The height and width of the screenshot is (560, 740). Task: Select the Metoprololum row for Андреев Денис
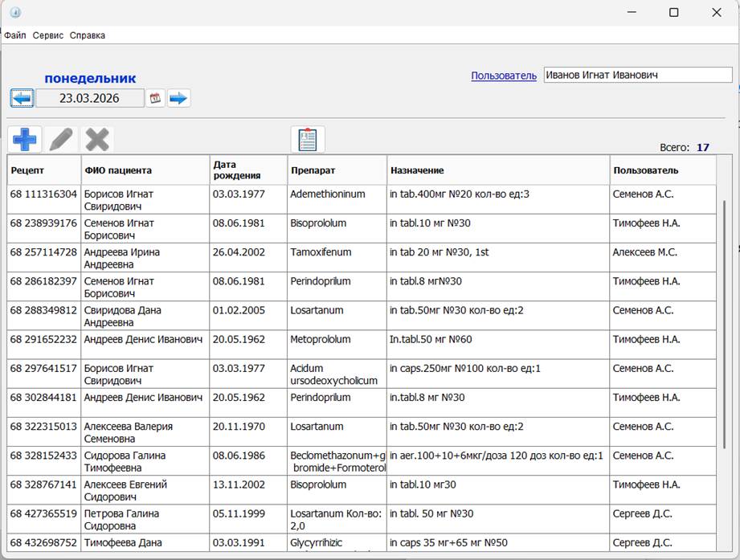[321, 340]
